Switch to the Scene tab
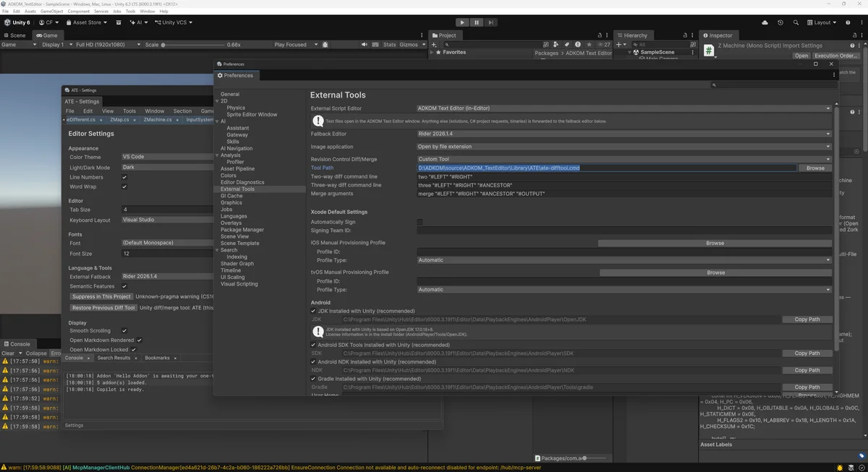Screen dimensions: 868x472 (x=14, y=35)
